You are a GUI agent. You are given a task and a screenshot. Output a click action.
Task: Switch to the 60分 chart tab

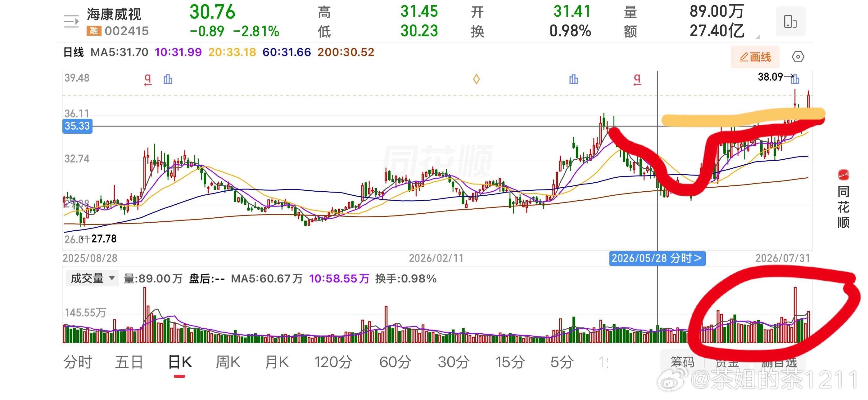(395, 362)
